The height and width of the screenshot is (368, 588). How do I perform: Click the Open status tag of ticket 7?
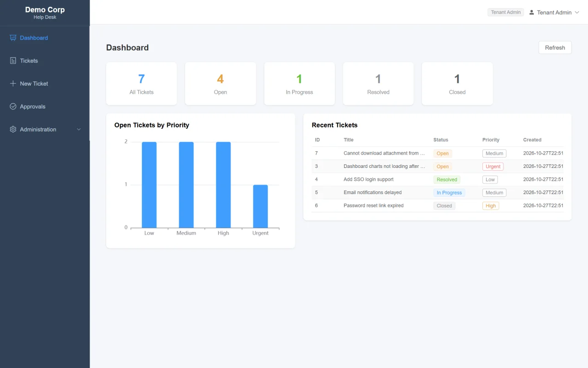(442, 154)
